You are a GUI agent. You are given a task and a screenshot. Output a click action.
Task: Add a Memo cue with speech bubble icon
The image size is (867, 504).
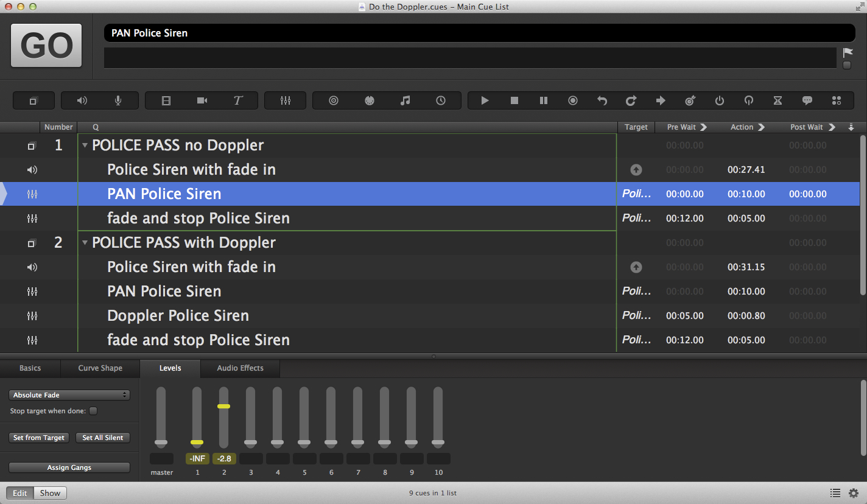[807, 100]
